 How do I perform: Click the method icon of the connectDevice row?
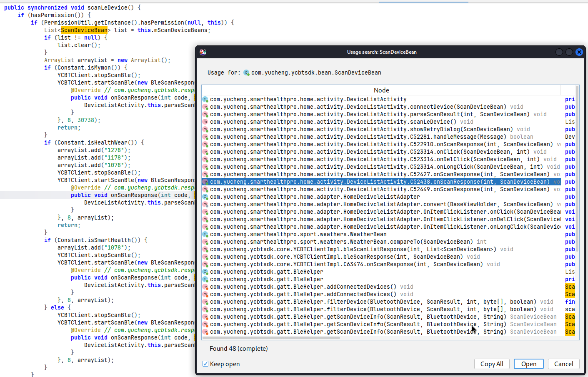pos(205,107)
